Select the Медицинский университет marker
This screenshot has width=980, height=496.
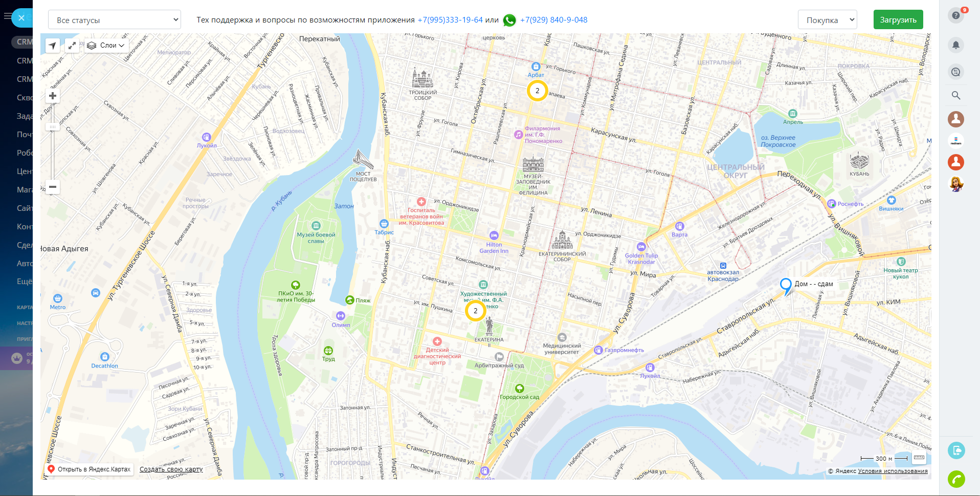click(562, 337)
